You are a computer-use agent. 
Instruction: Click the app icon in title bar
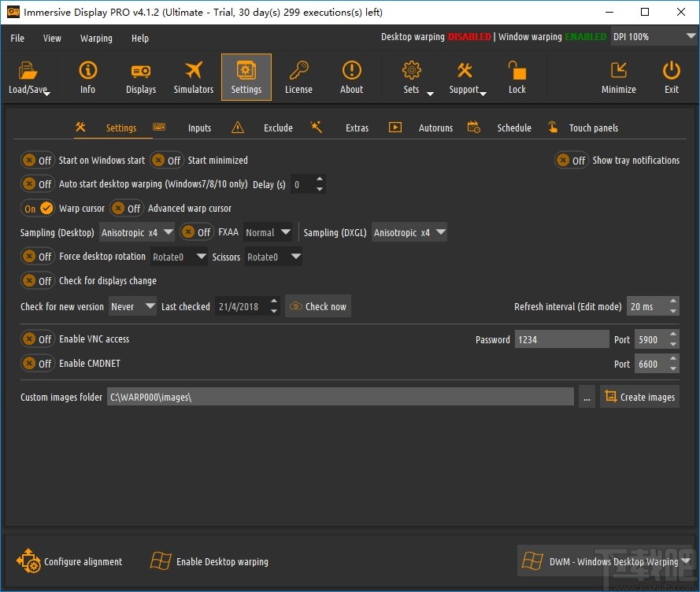[x=13, y=12]
